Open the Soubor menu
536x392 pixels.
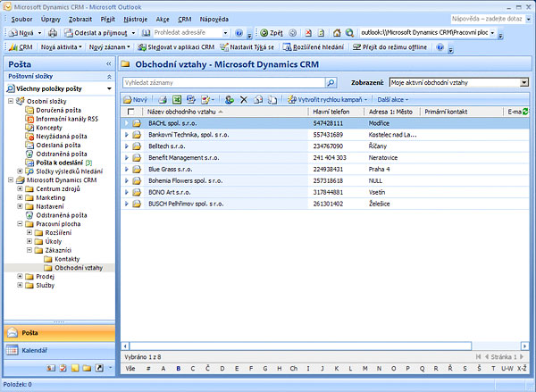21,19
